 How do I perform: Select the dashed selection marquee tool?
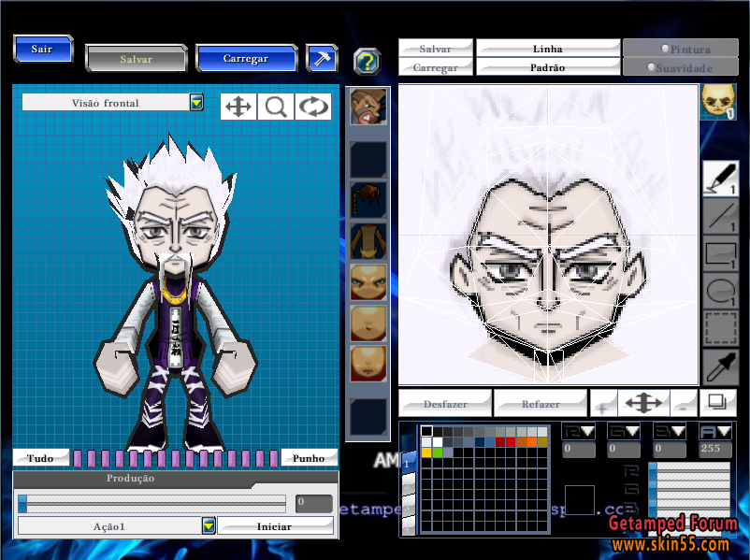(x=720, y=328)
